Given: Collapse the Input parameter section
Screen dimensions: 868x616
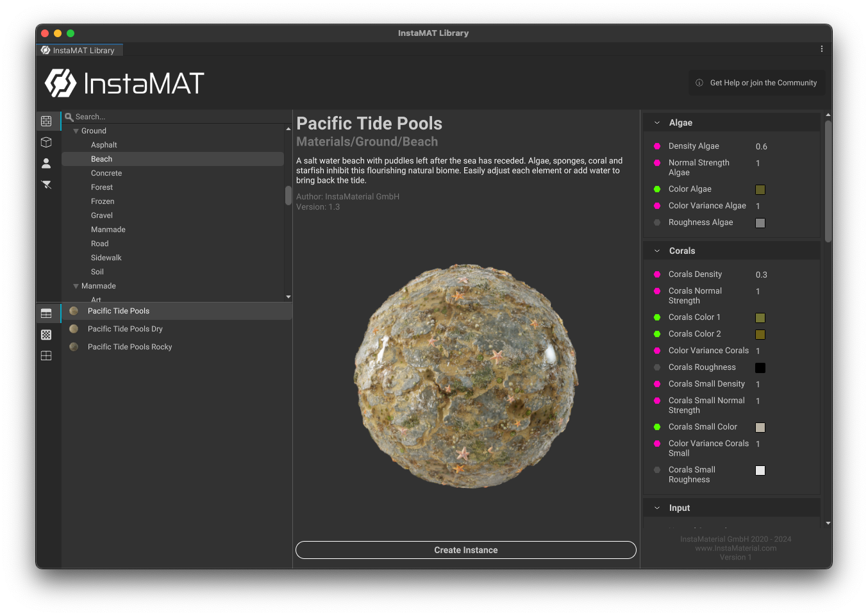Looking at the screenshot, I should click(657, 508).
